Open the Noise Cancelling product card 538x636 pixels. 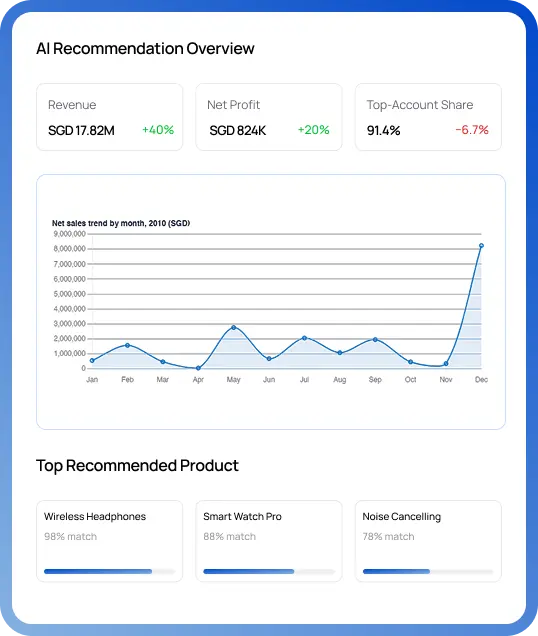[428, 541]
